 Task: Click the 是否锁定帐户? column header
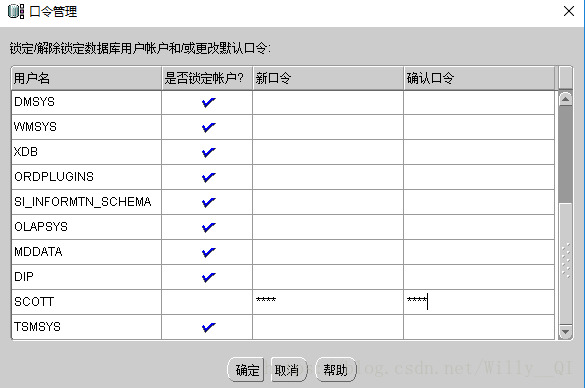tap(207, 78)
